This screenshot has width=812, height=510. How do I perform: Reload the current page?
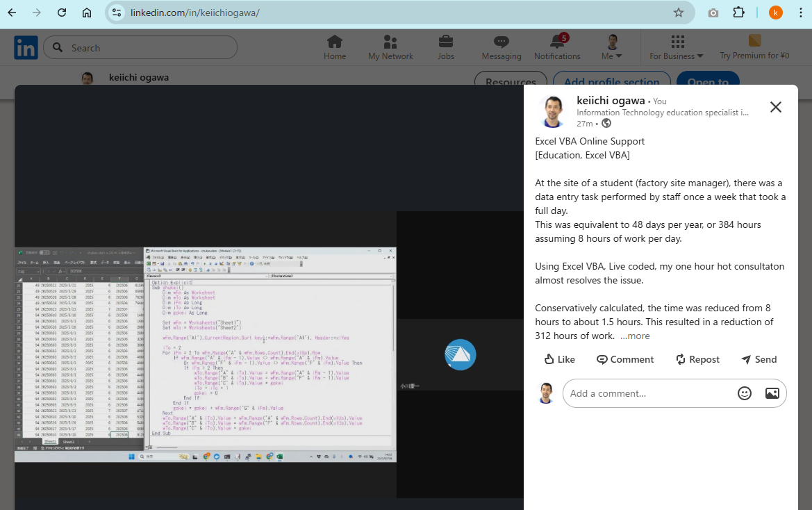coord(62,13)
